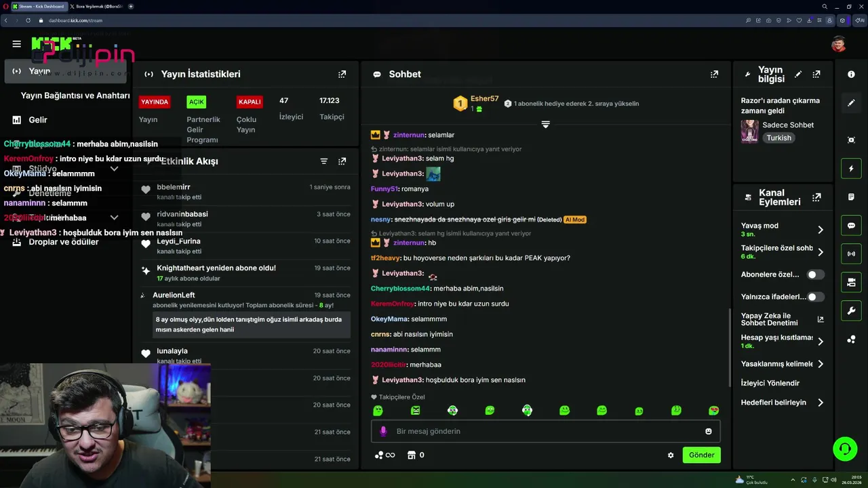Click the info icon in right sidebar
This screenshot has width=868, height=488.
(x=851, y=75)
